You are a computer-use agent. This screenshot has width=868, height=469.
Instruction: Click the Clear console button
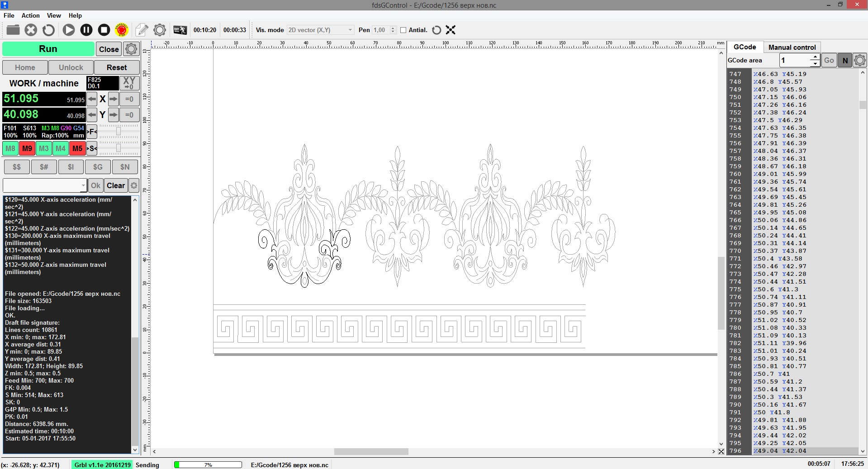coord(116,185)
